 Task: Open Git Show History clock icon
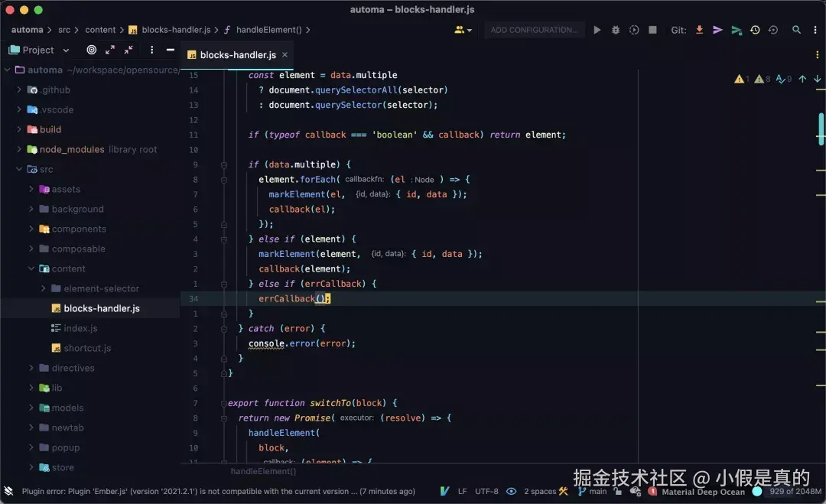pos(755,30)
